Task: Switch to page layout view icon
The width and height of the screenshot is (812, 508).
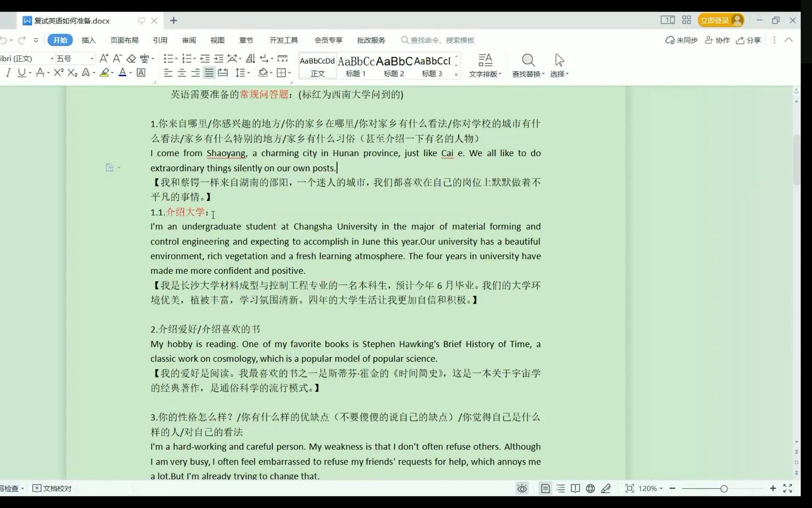Action: tap(545, 488)
